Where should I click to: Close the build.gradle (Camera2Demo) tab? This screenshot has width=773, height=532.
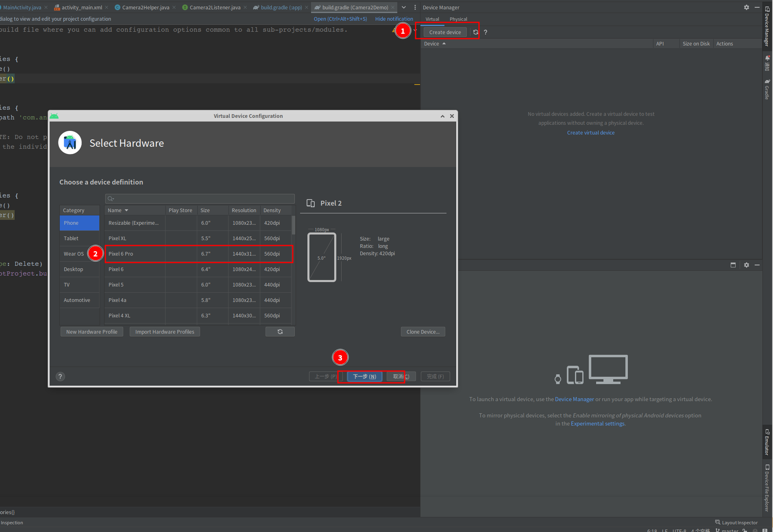point(393,7)
